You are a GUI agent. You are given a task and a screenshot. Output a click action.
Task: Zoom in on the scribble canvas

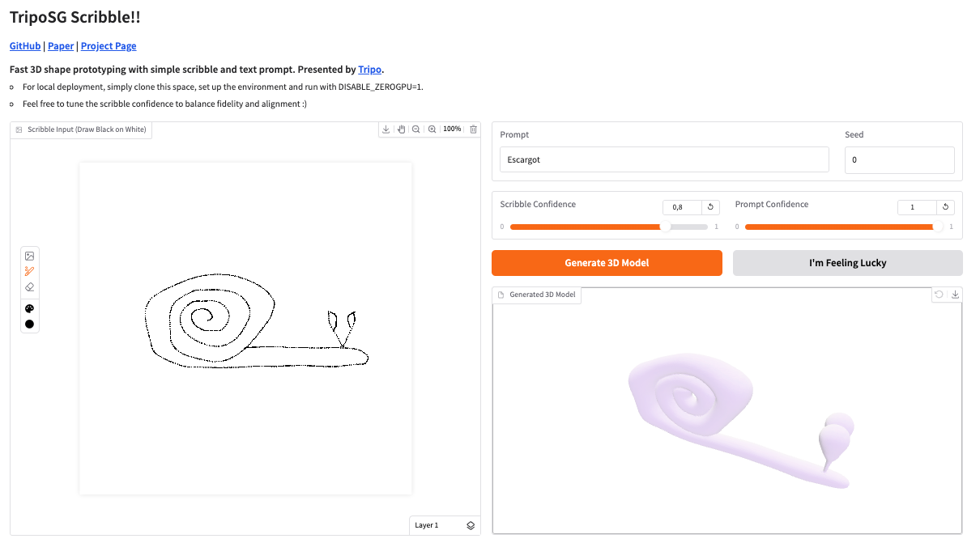coord(432,129)
